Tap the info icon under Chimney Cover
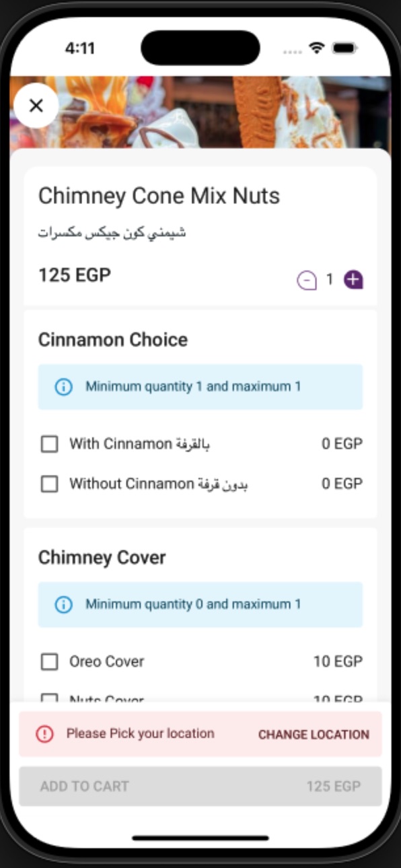The height and width of the screenshot is (868, 401). coord(63,604)
